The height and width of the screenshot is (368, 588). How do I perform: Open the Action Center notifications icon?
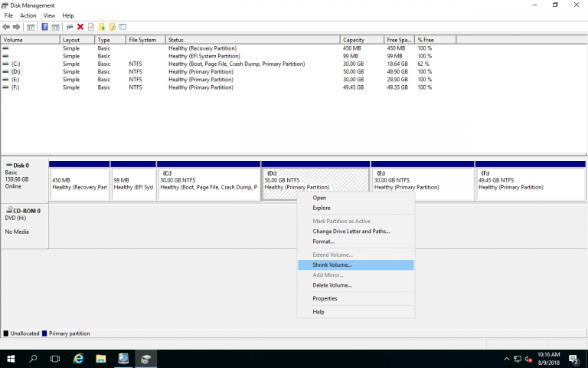573,359
